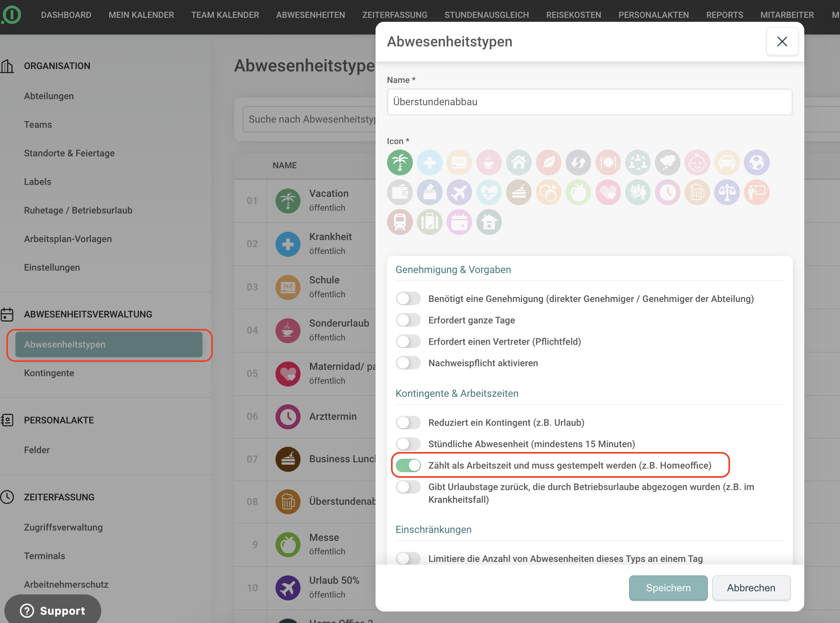Choose the presenter at whiteboard icon
This screenshot has height=623, width=840.
click(x=757, y=192)
